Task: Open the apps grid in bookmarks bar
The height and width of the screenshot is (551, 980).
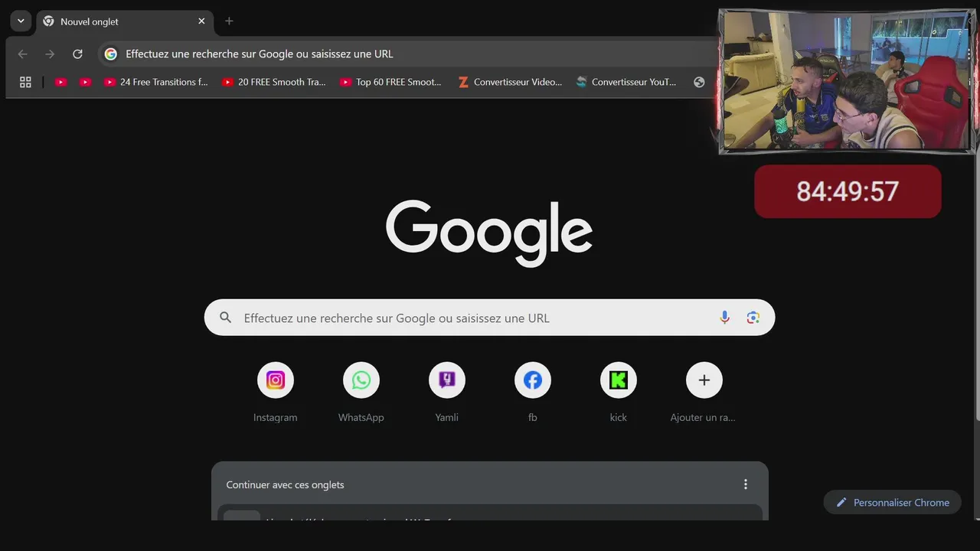Action: click(x=25, y=82)
